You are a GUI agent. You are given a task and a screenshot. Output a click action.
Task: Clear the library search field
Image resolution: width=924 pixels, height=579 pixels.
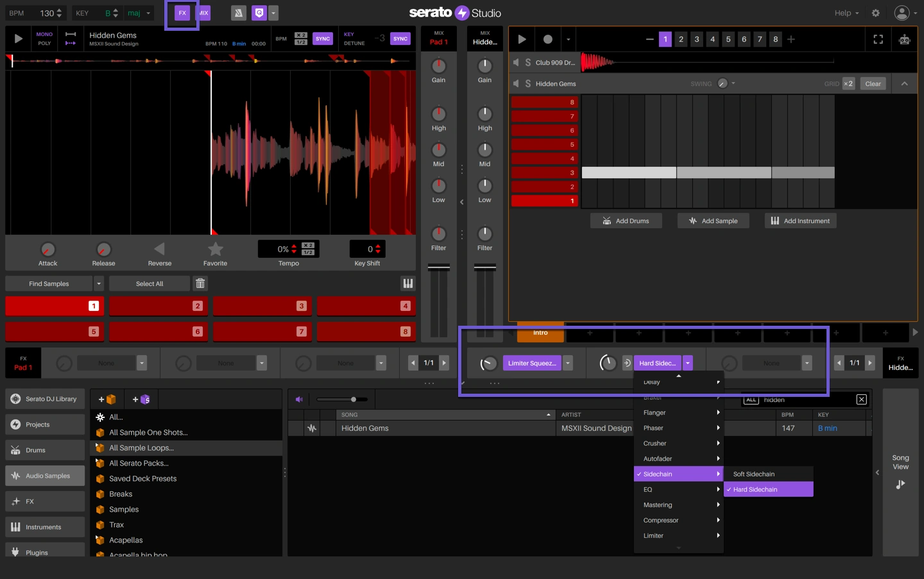click(x=861, y=399)
